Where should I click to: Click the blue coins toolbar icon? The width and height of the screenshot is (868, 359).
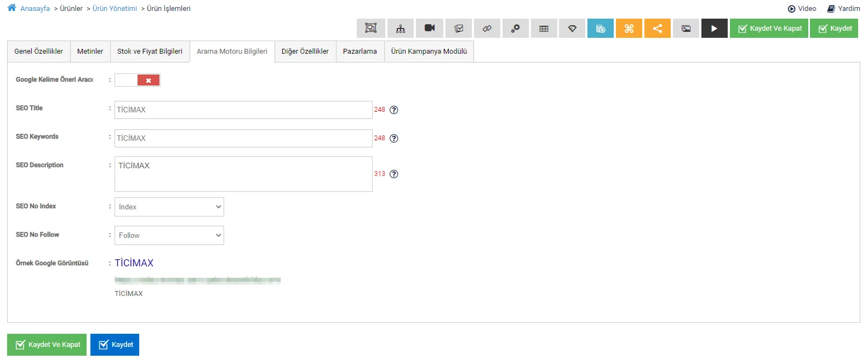(601, 29)
